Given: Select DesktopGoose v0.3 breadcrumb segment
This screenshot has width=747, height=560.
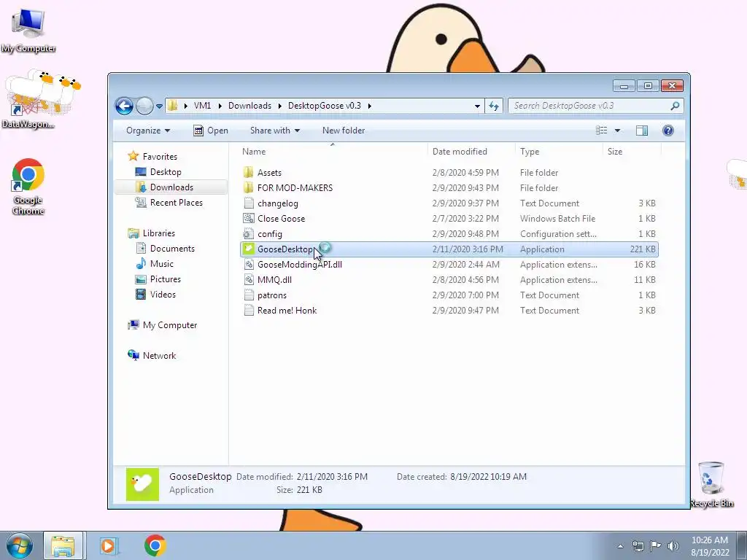Looking at the screenshot, I should tap(325, 106).
